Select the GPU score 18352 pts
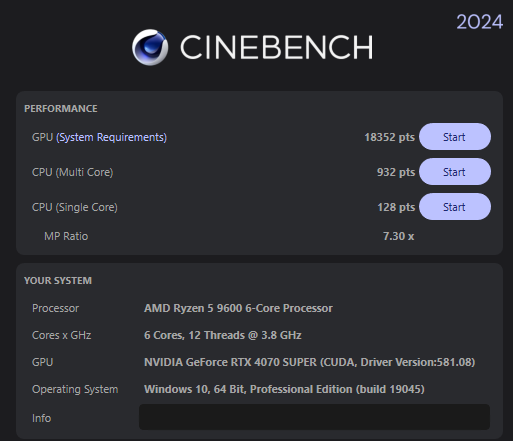Viewport: 513px width, 441px height. (389, 137)
